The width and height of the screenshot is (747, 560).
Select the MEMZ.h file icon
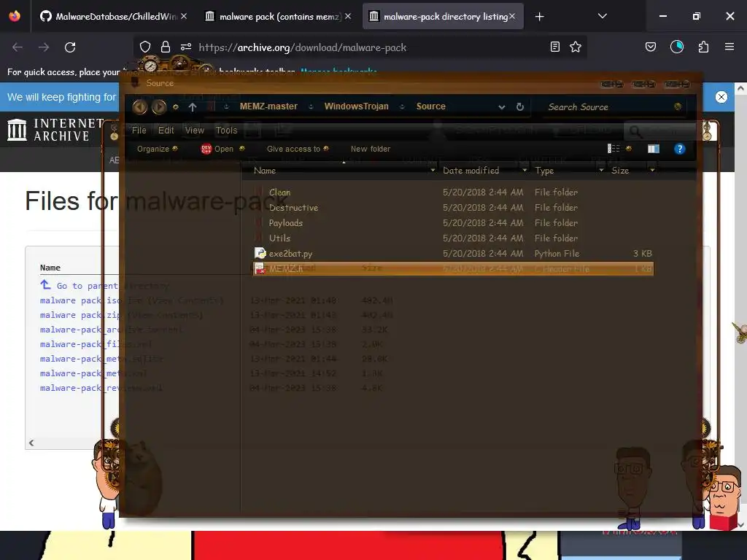(260, 268)
